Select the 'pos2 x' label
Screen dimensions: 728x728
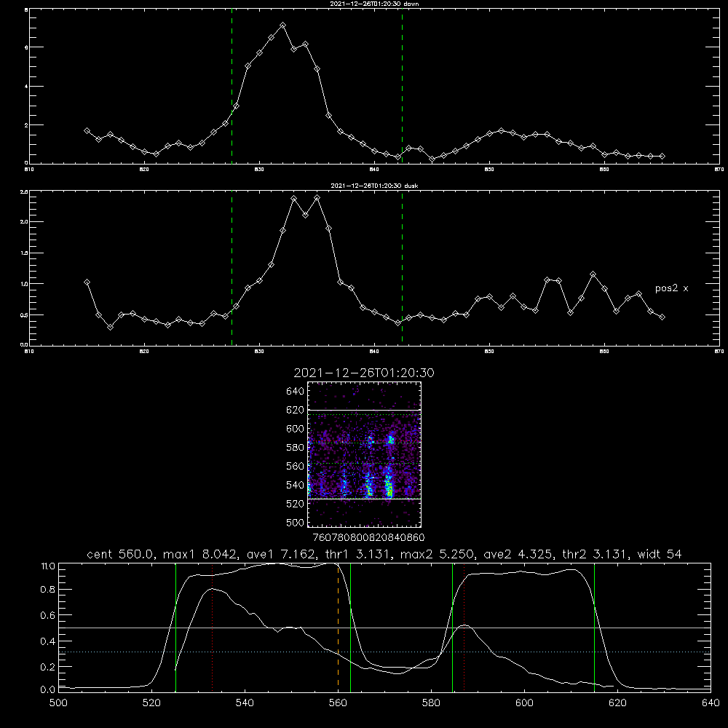click(671, 288)
